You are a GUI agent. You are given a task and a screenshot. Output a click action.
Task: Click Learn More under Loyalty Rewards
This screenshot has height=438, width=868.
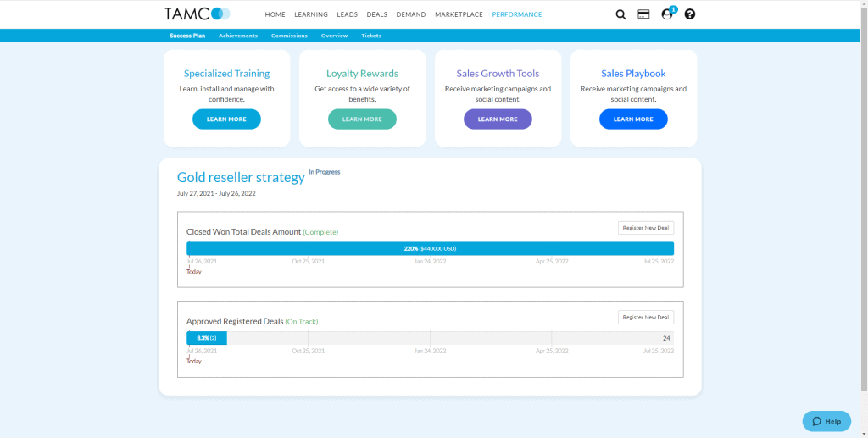(362, 119)
